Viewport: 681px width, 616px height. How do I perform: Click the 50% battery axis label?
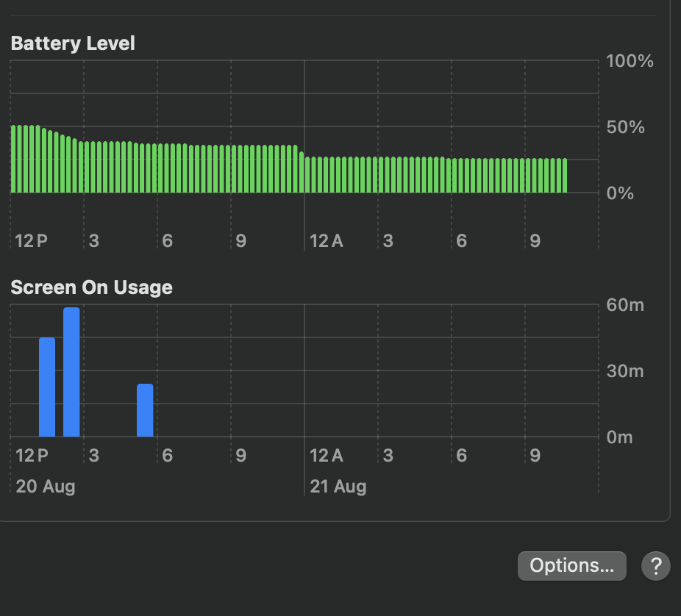click(625, 127)
